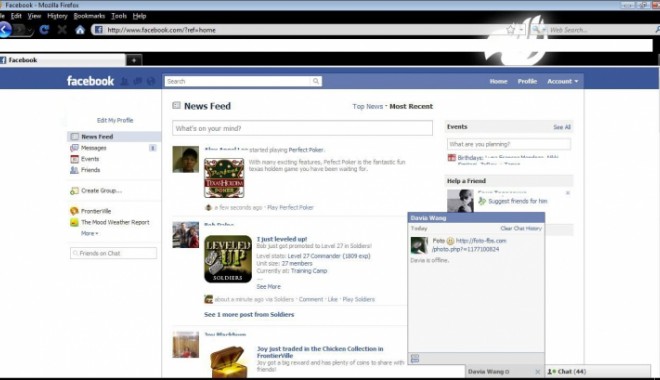Click 'I just leveled up!' headline
The image size is (660, 380).
point(282,239)
